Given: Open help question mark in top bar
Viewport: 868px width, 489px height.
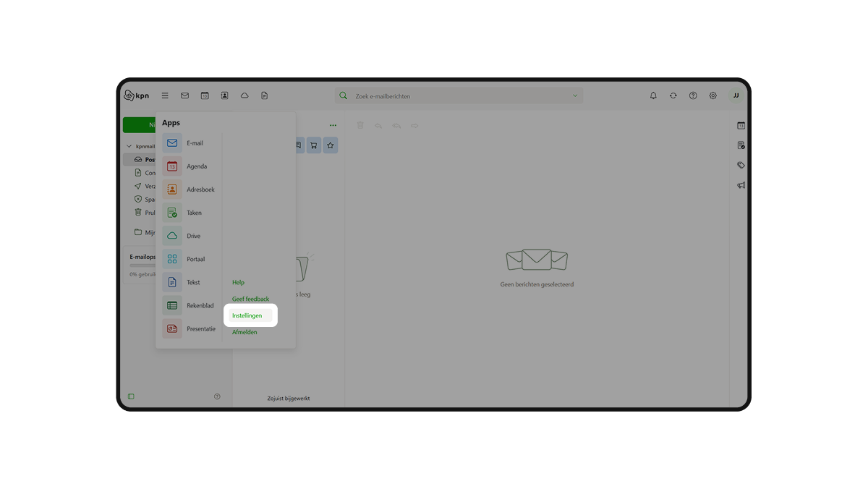Looking at the screenshot, I should point(693,95).
